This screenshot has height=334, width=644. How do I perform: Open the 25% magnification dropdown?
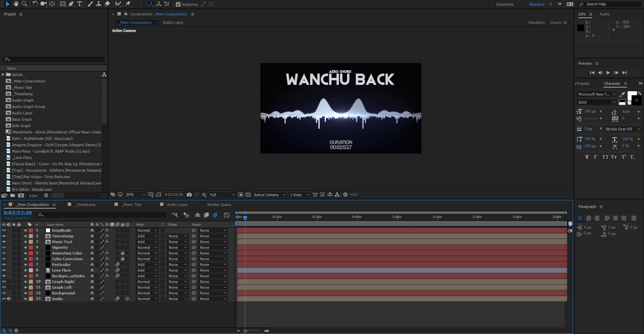pyautogui.click(x=136, y=194)
